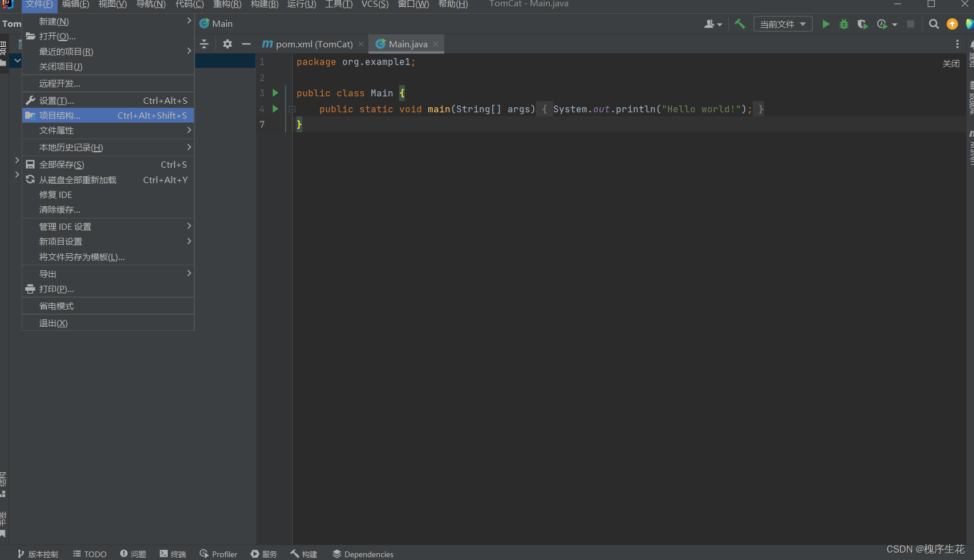This screenshot has height=560, width=974.
Task: Click the Build project hammer icon
Action: tap(740, 24)
